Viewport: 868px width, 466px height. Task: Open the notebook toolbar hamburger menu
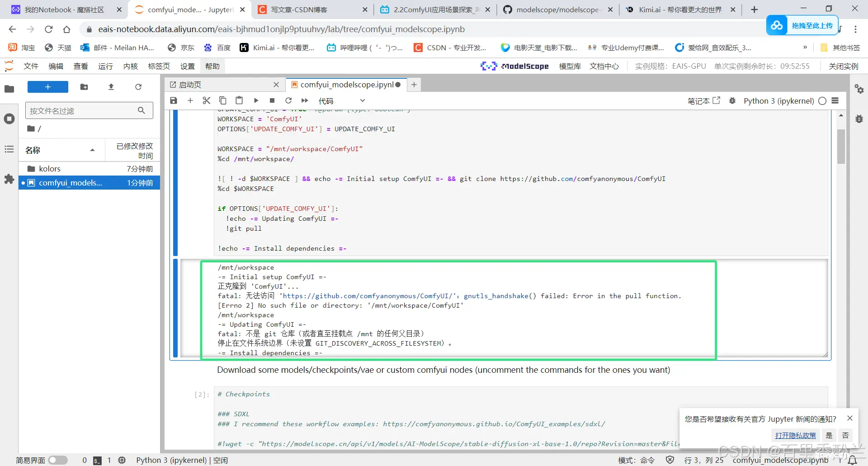pyautogui.click(x=835, y=100)
